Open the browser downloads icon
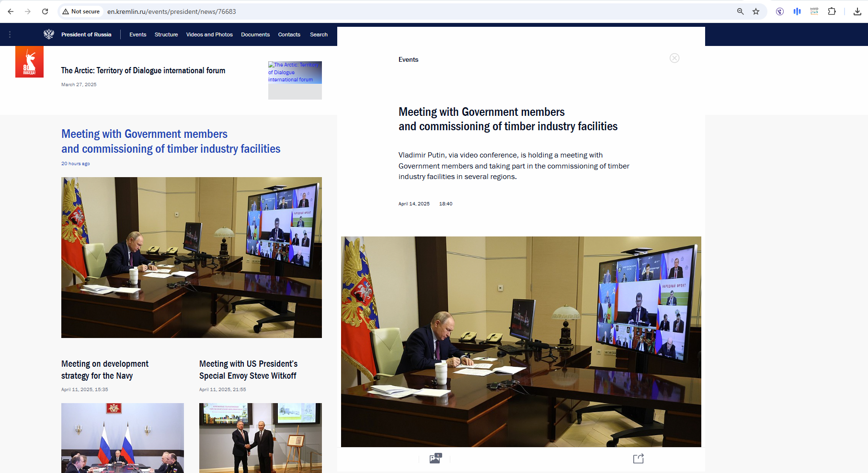868x473 pixels. click(857, 11)
